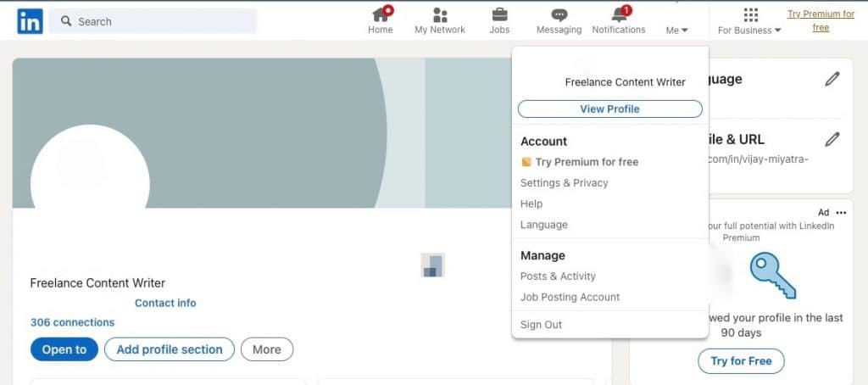This screenshot has height=385, width=868.
Task: Choose Language in Account menu
Action: pos(543,225)
